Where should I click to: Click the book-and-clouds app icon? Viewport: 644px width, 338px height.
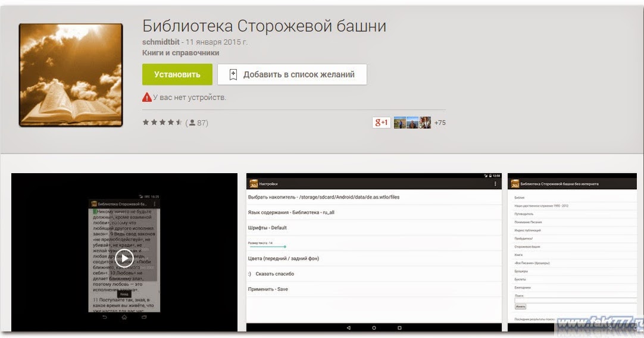71,75
